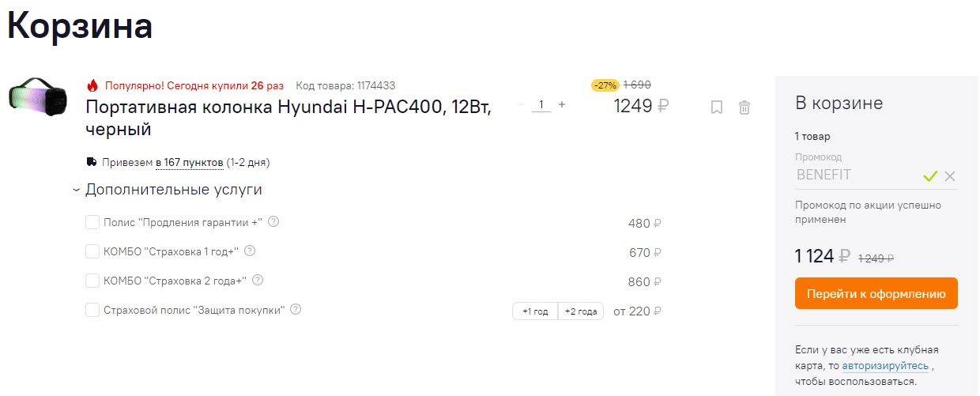Click help icon next to "Продления гарантии +"
The height and width of the screenshot is (396, 980).
tap(274, 222)
